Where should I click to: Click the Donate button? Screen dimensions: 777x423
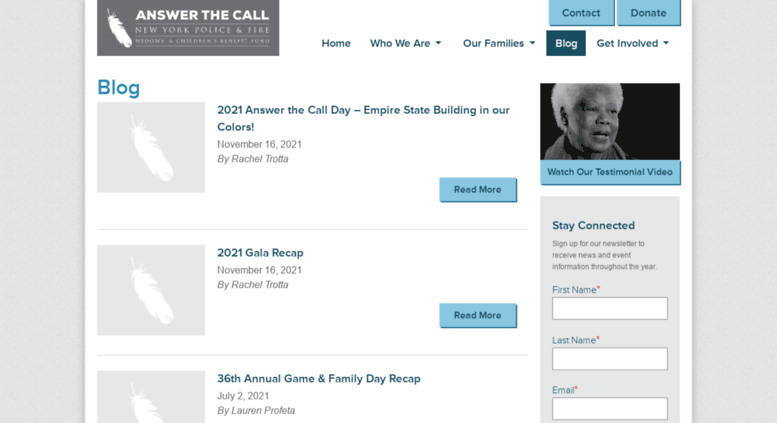(x=648, y=13)
